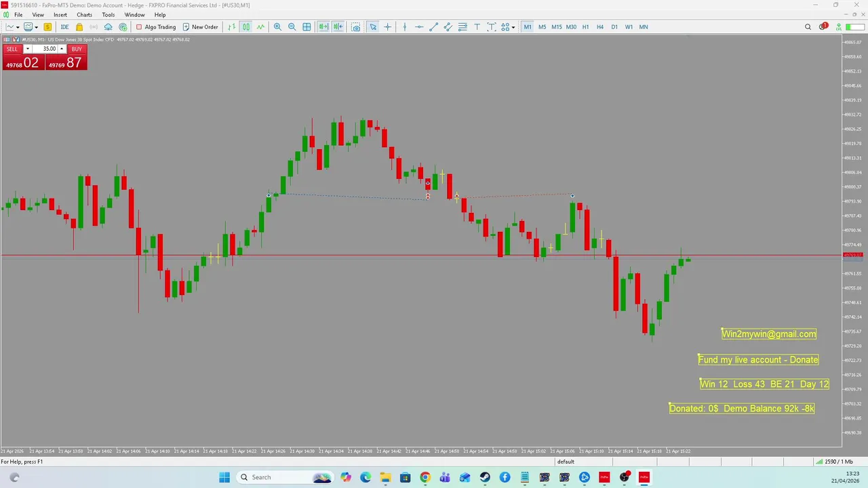Open the File menu
868x488 pixels.
[18, 15]
